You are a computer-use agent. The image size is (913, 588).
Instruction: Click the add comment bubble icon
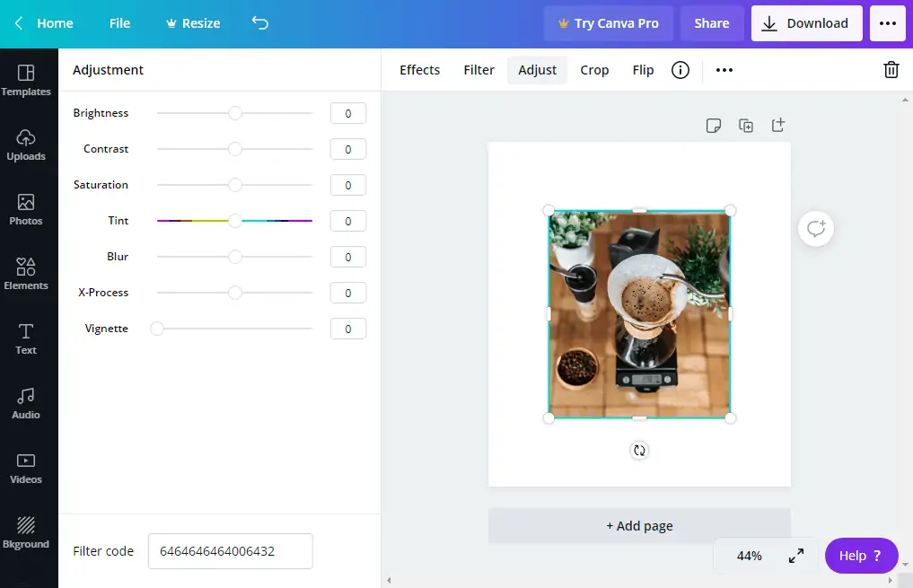pyautogui.click(x=816, y=229)
